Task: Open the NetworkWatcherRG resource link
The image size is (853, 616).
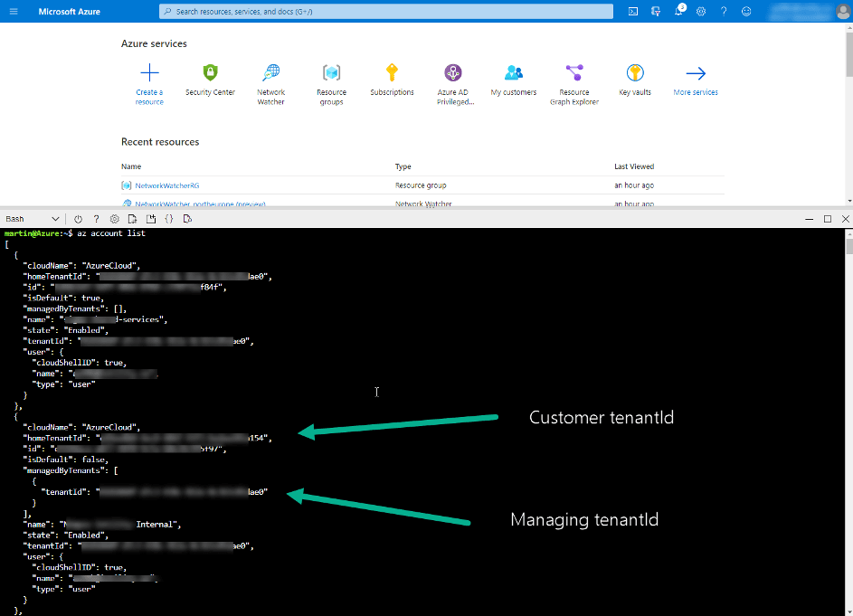Action: (x=167, y=185)
